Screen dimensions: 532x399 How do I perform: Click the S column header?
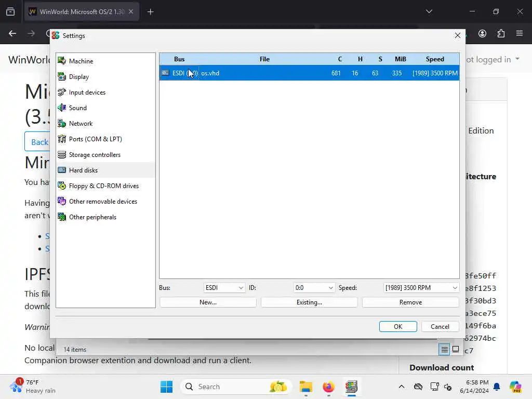[x=380, y=59]
